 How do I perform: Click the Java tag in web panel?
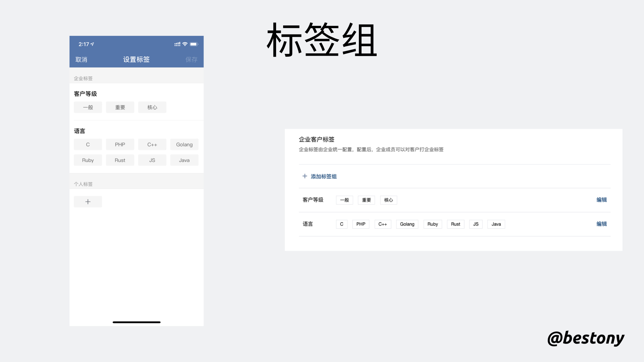[x=496, y=224]
